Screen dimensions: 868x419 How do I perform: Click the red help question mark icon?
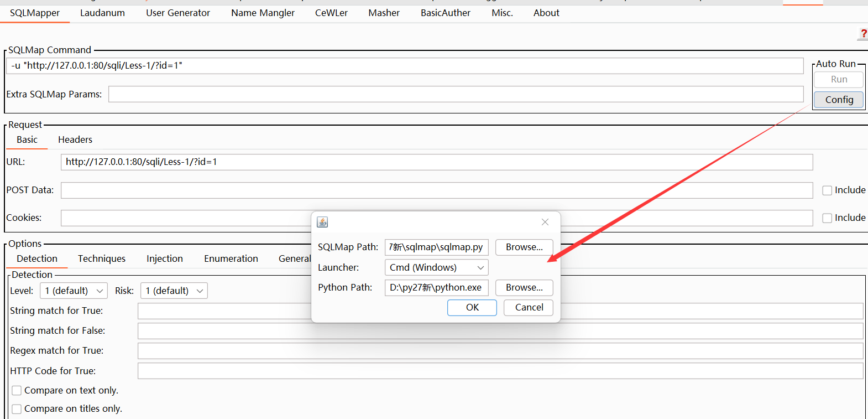[x=863, y=34]
